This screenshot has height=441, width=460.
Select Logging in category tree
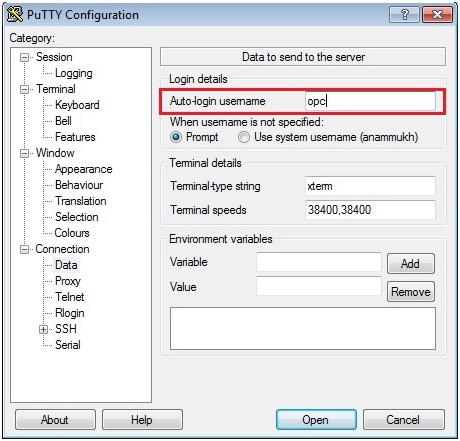pyautogui.click(x=74, y=73)
